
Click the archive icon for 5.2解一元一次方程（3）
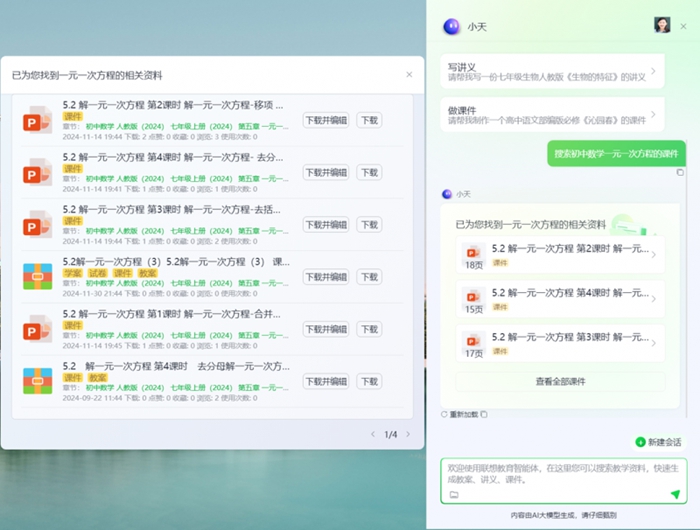point(37,277)
